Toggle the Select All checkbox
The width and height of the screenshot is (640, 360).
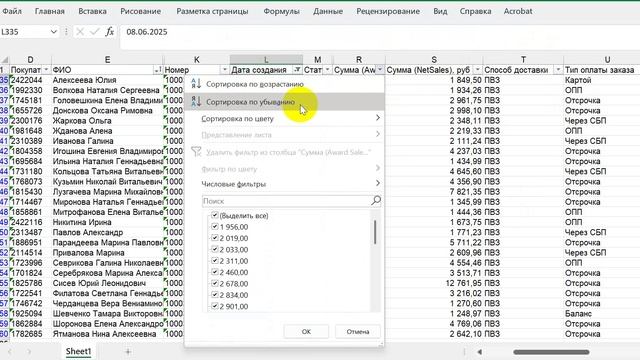[215, 215]
